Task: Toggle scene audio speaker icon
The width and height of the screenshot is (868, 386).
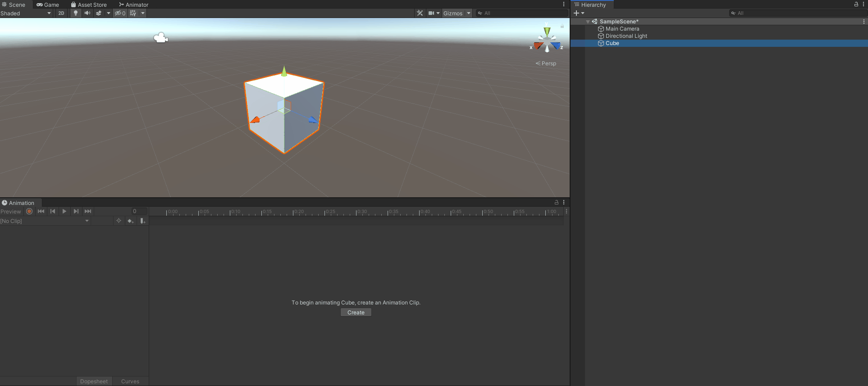Action: pyautogui.click(x=87, y=13)
